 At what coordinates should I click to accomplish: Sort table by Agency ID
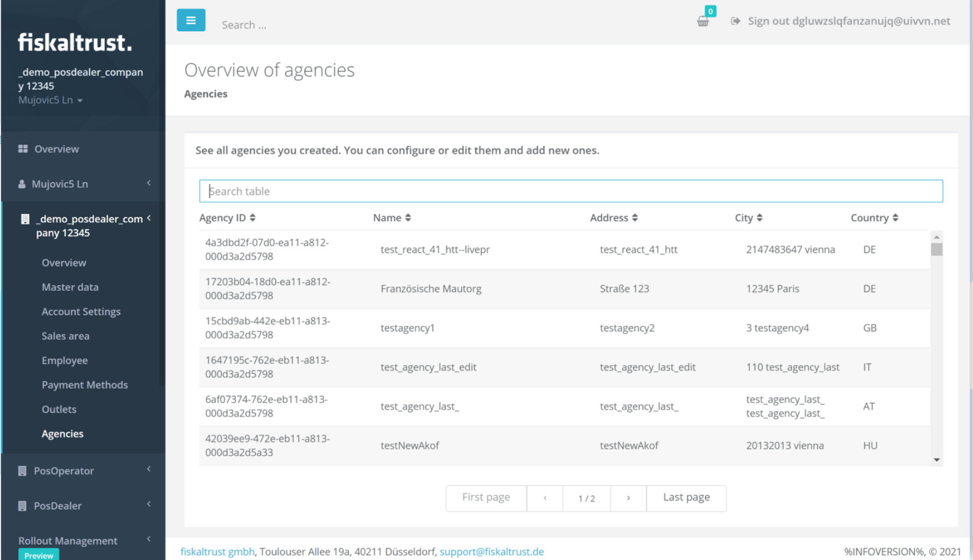tap(228, 217)
